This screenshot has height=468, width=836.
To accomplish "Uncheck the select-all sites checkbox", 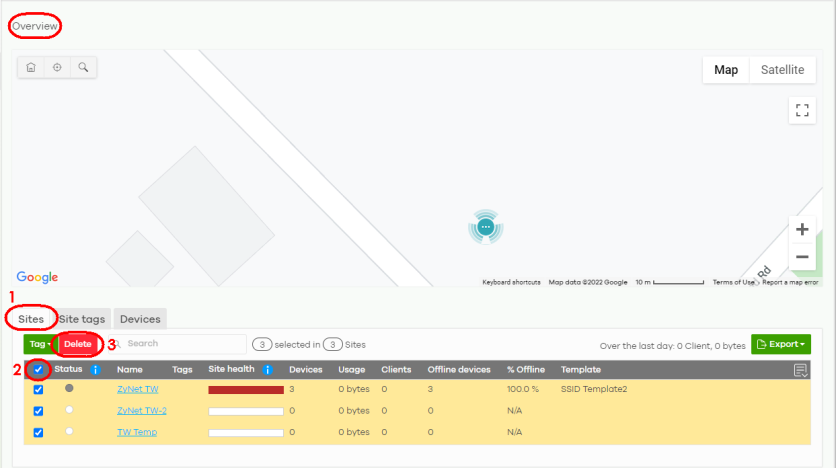I will (x=38, y=370).
